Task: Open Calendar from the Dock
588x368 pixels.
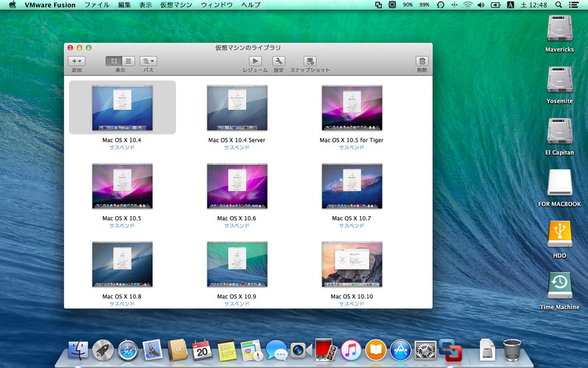Action: coord(202,350)
